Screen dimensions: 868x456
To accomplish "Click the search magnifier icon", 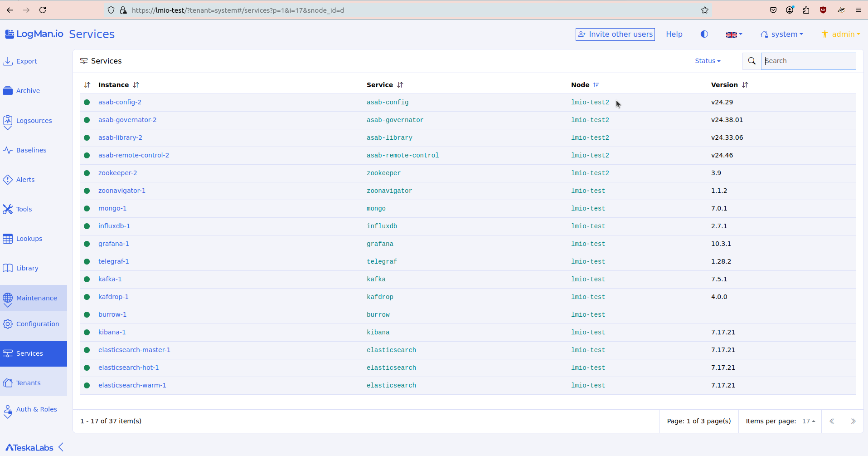I will pyautogui.click(x=752, y=61).
